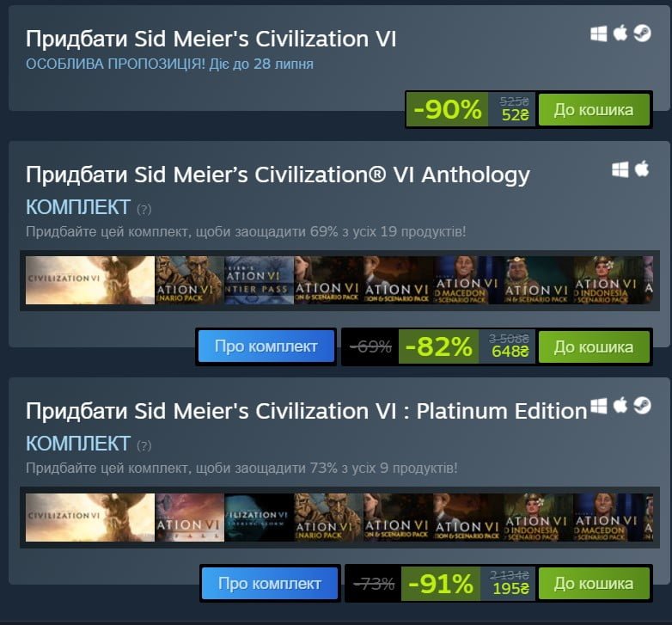Add Civilization VI for 52₴ to cart
The height and width of the screenshot is (625, 672).
click(594, 110)
